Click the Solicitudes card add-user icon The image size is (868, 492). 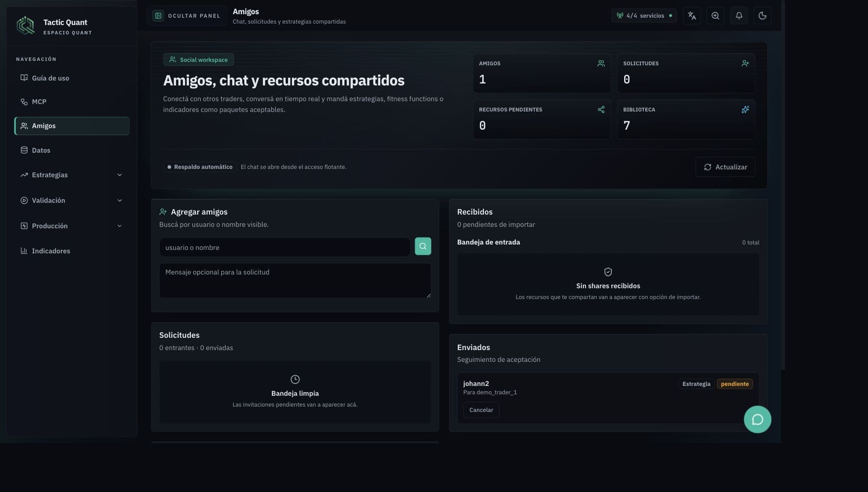click(x=745, y=63)
